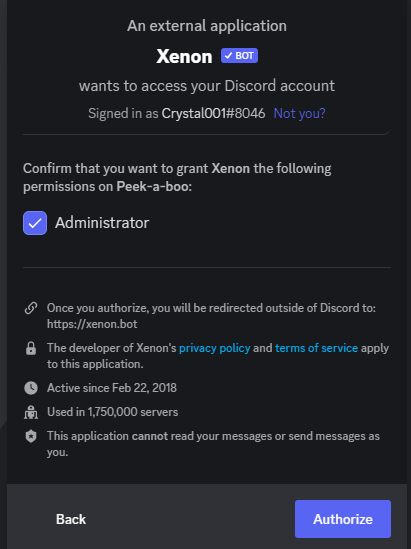Click the Active since Feb 22, 2018 text
The image size is (411, 549).
[112, 388]
